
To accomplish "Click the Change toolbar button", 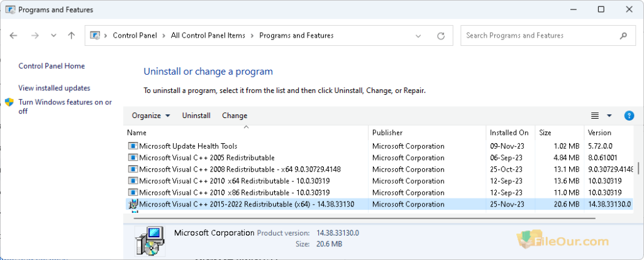I will pos(235,116).
